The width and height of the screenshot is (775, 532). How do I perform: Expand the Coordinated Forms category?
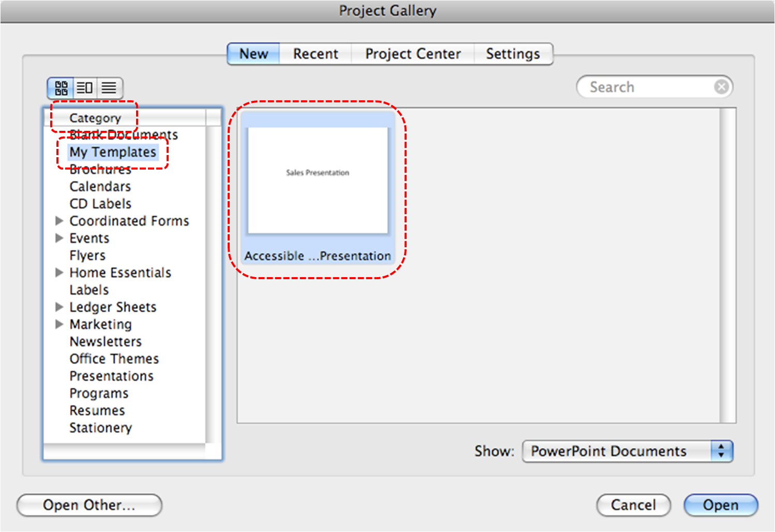click(59, 221)
